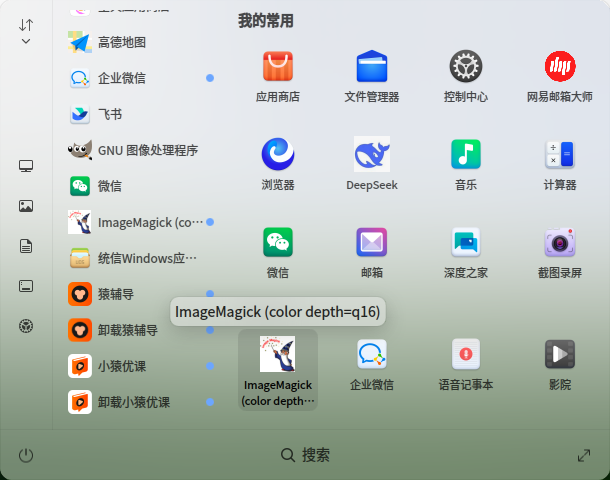Open the settings wheel sidebar icon
This screenshot has height=480, width=610.
point(26,326)
